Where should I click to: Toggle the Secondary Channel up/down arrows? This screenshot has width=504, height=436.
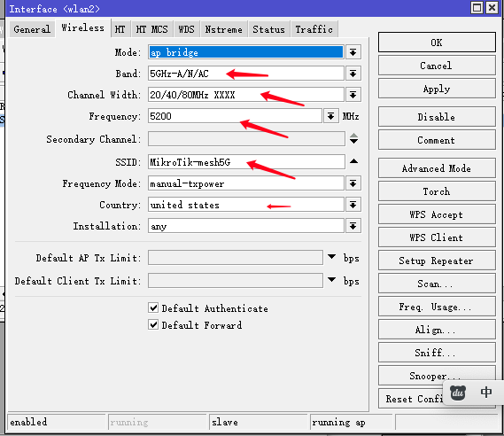(353, 138)
